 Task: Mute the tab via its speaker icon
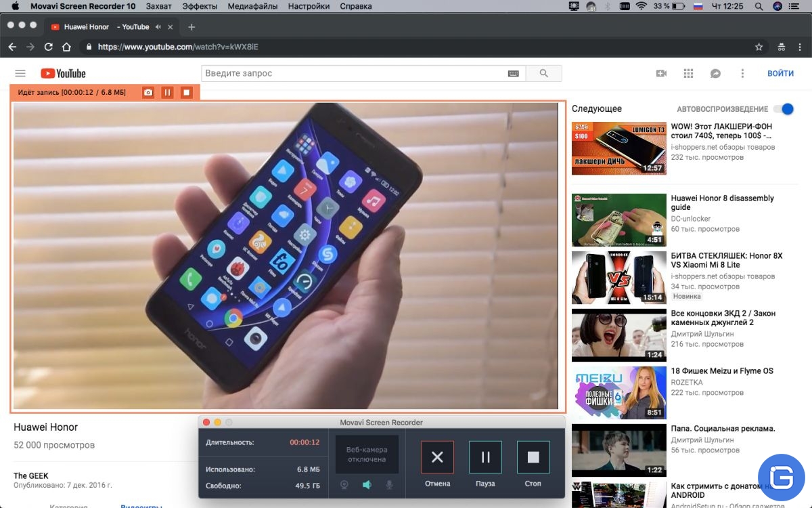click(158, 27)
